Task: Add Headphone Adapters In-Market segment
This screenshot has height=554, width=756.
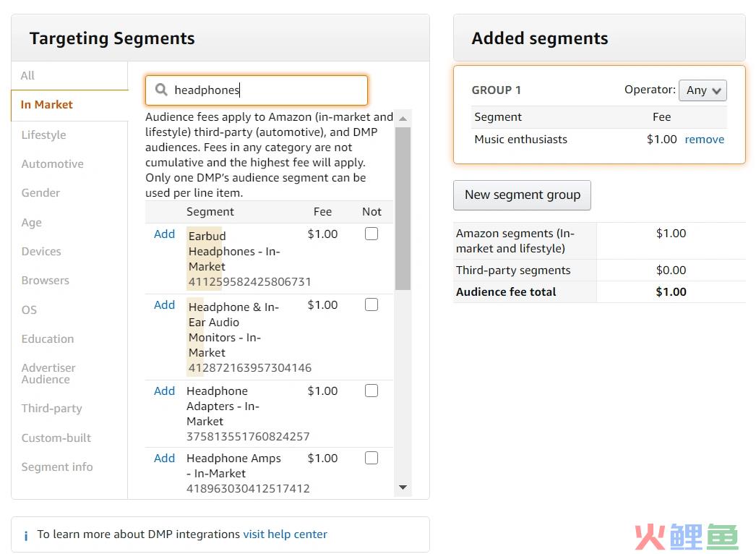Action: 164,391
